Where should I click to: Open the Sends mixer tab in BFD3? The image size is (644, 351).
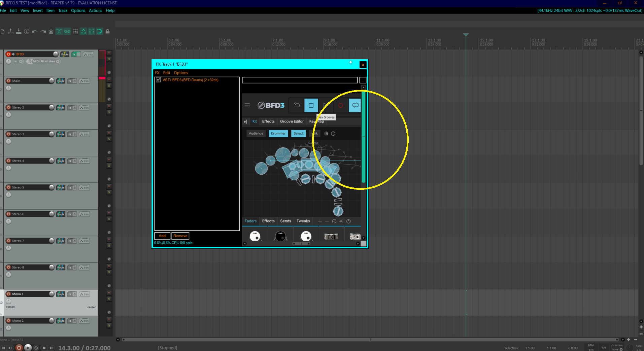click(x=285, y=221)
